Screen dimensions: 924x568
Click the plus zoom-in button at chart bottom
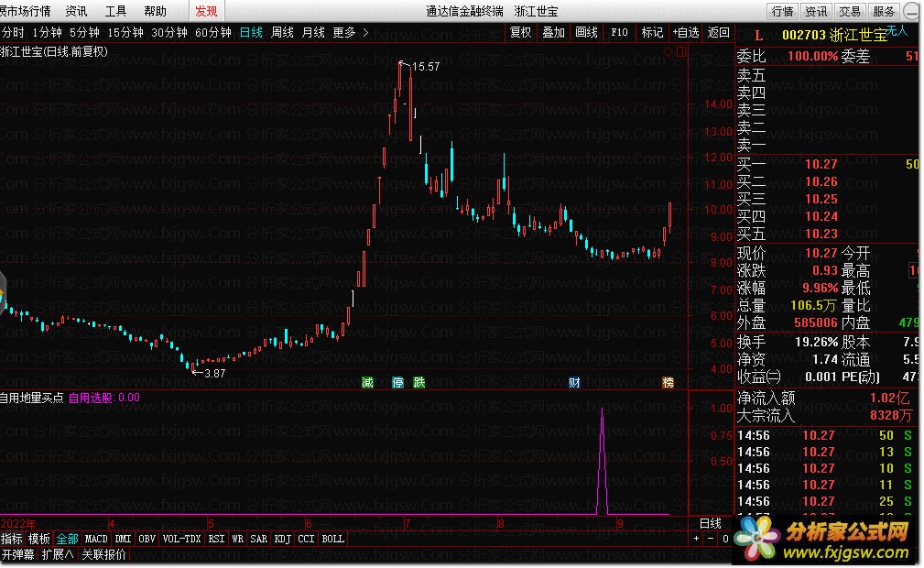click(x=697, y=539)
